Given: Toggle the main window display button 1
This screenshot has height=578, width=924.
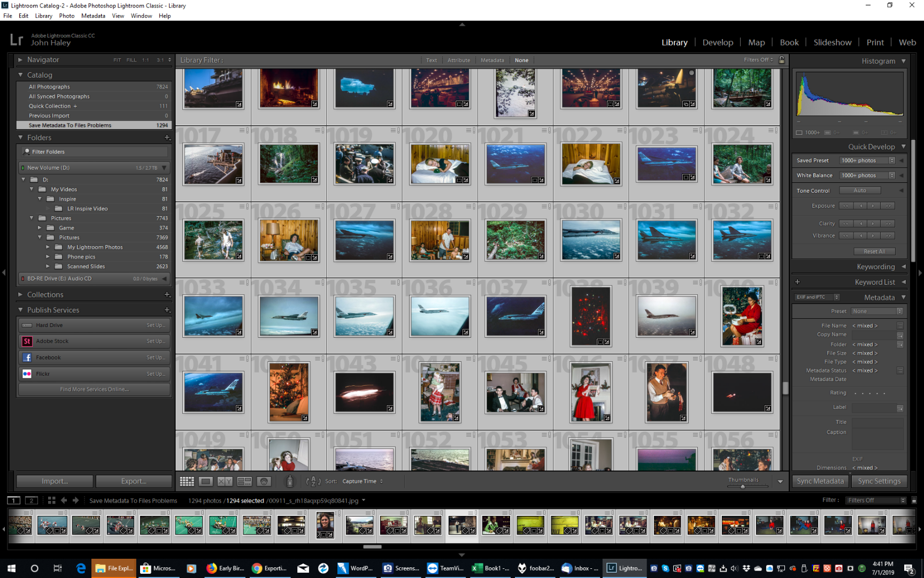Looking at the screenshot, I should (14, 500).
